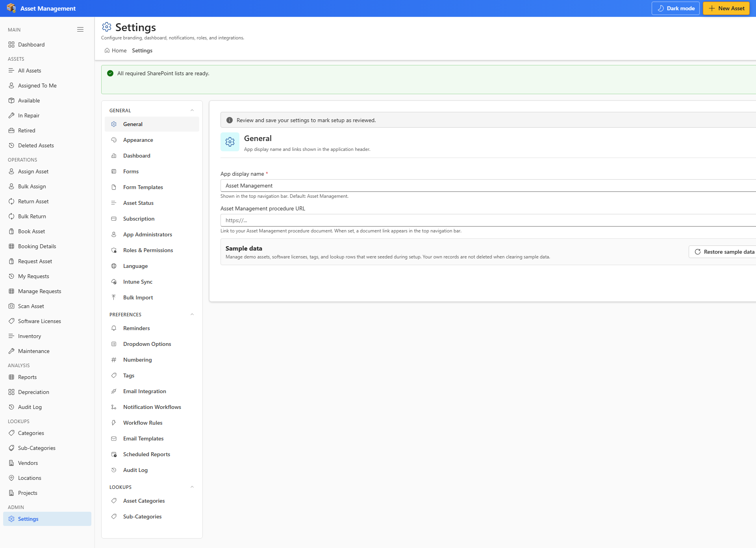Click the Locations pin icon
This screenshot has height=548, width=756.
(x=11, y=478)
